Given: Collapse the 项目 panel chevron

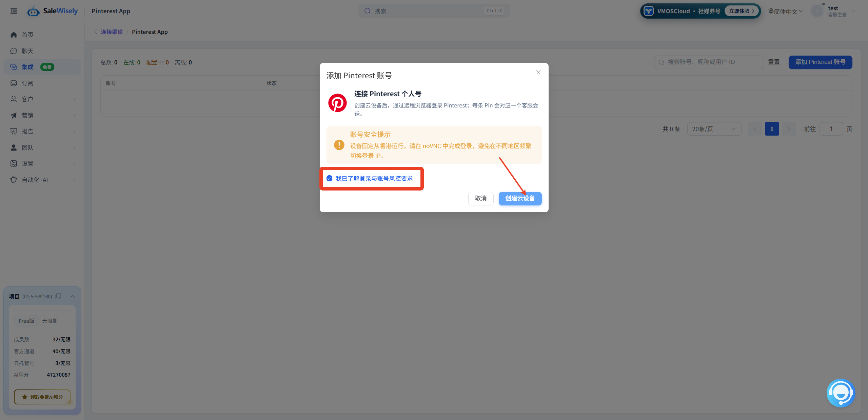Looking at the screenshot, I should [73, 297].
